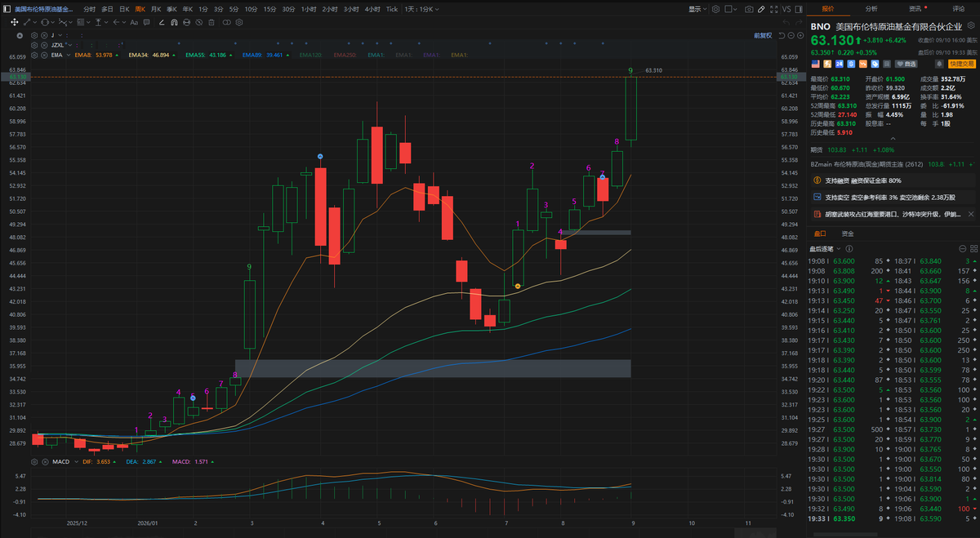The image size is (980, 538).
Task: Select the 30分 timeframe tab
Action: tap(289, 9)
